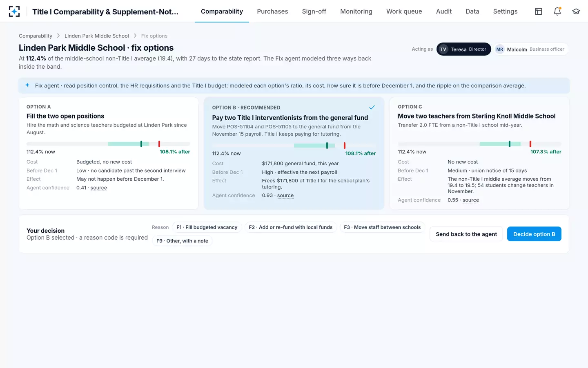The width and height of the screenshot is (588, 368).
Task: Click Option B ratio bar
Action: point(294,146)
